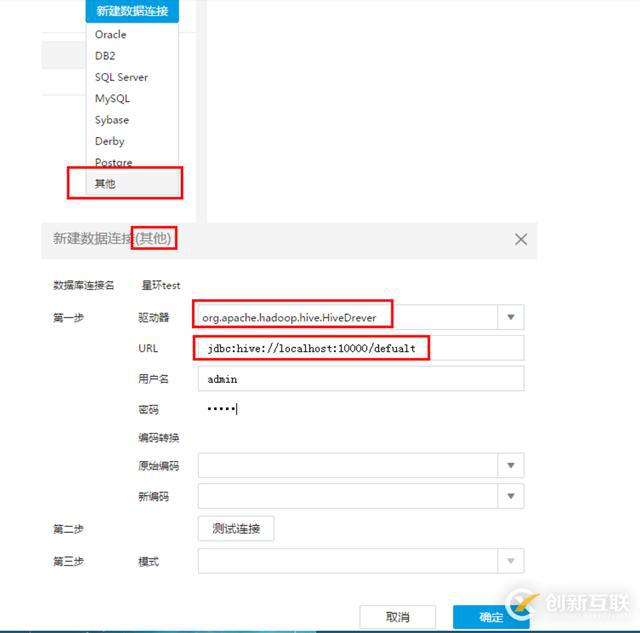Choose DB2 in the connection list
This screenshot has width=640, height=633.
[132, 56]
